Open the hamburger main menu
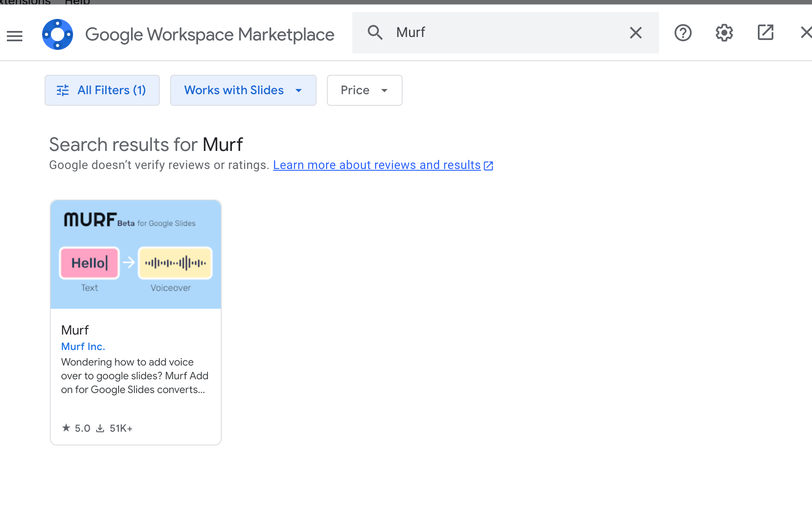This screenshot has width=812, height=516. point(15,36)
